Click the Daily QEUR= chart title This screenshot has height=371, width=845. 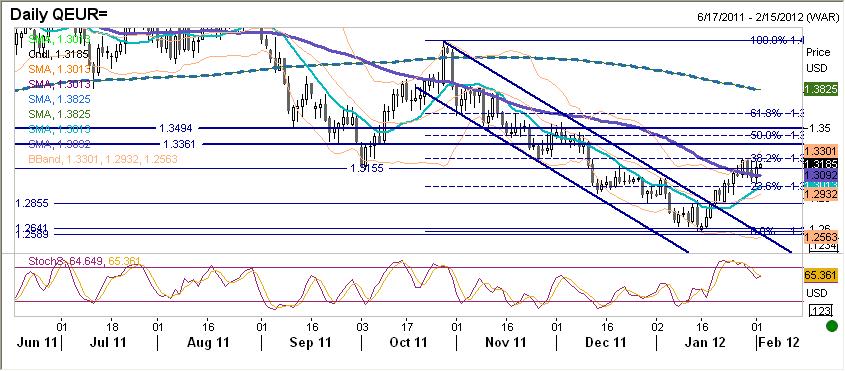(58, 15)
